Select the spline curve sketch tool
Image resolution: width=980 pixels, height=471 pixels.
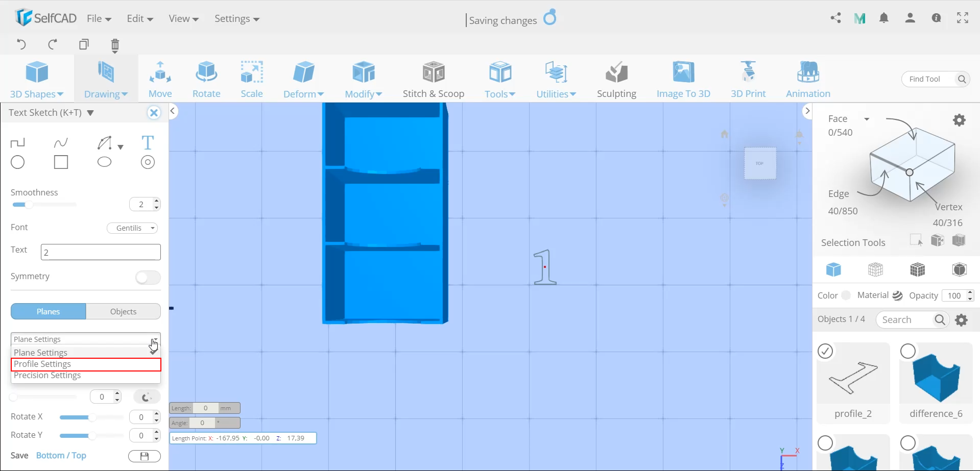click(x=61, y=143)
